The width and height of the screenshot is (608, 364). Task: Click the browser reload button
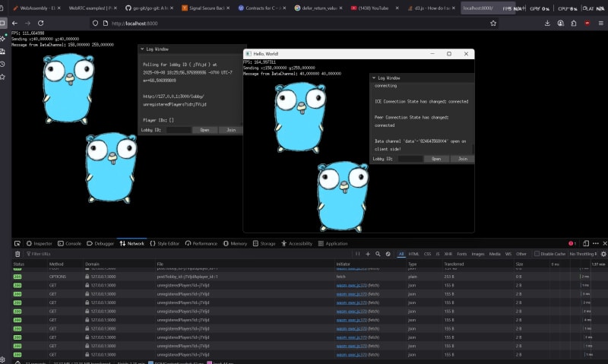pos(41,24)
